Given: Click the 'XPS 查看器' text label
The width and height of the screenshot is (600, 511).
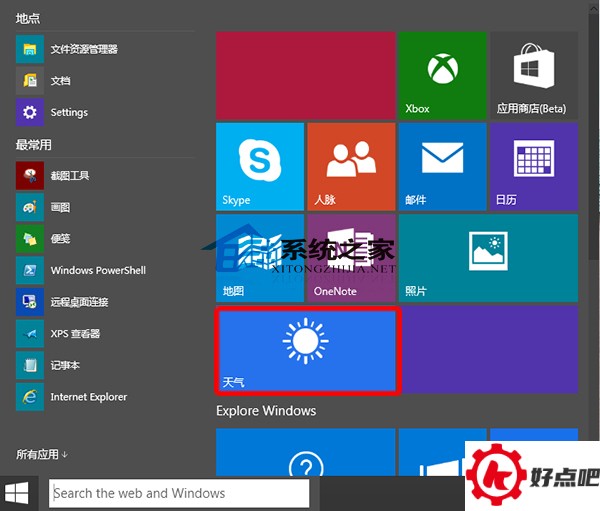Looking at the screenshot, I should [x=75, y=334].
